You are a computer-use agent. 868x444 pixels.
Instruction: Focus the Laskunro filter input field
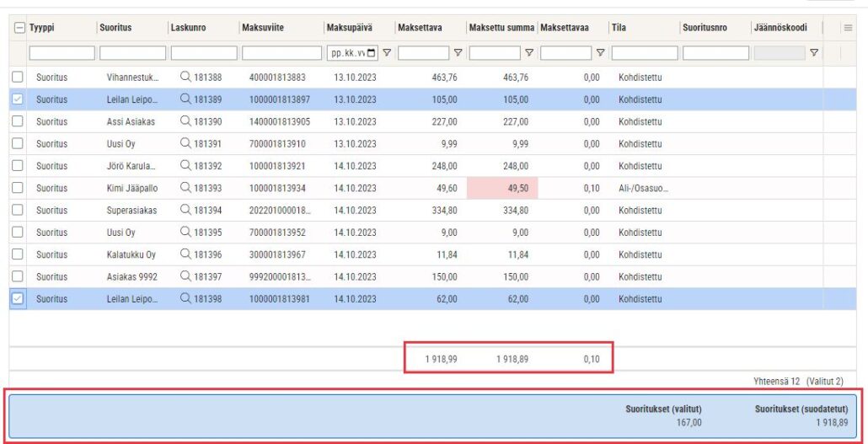[204, 53]
